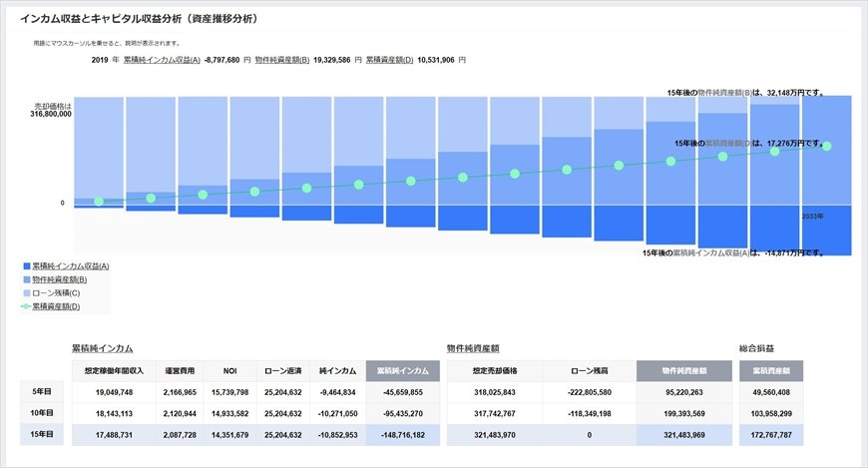The image size is (868, 468).
Task: Select the 5年目 row header
Action: (42, 392)
